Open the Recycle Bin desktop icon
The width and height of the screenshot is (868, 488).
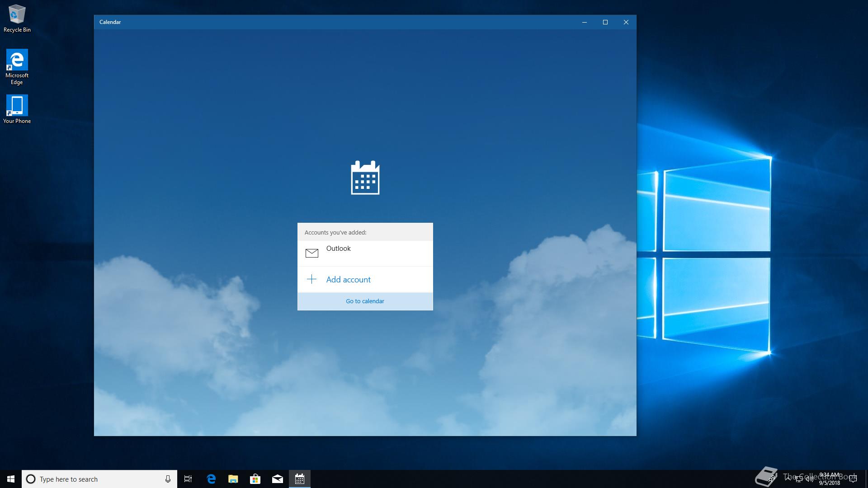click(17, 19)
